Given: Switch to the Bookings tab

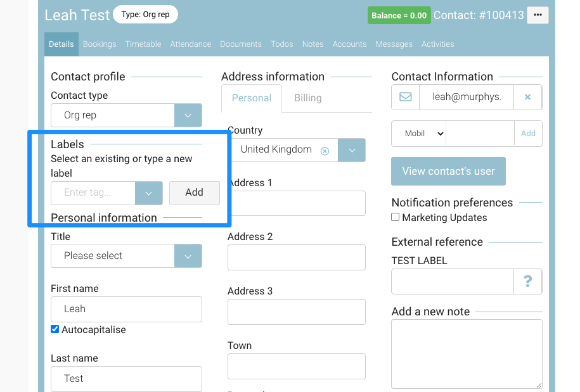Looking at the screenshot, I should tap(100, 44).
